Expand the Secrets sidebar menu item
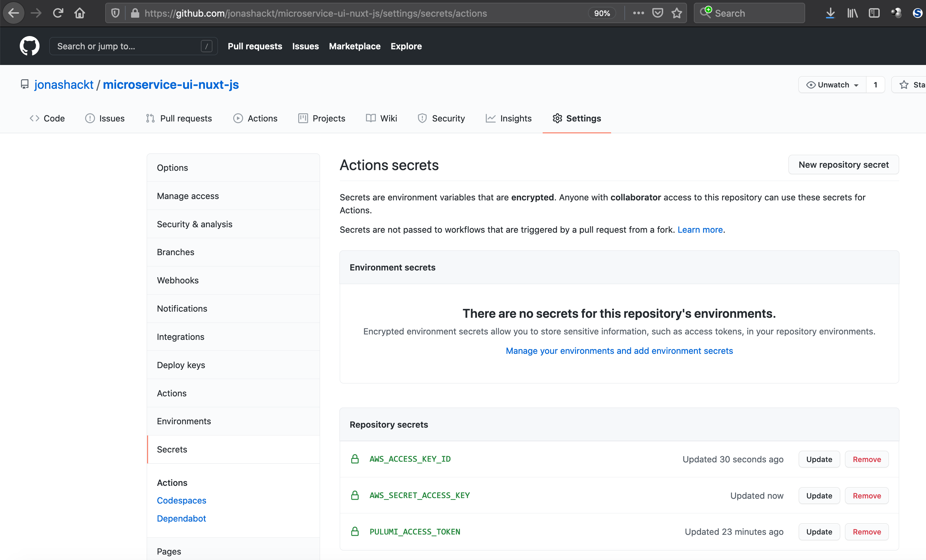This screenshot has width=926, height=560. coord(172,449)
